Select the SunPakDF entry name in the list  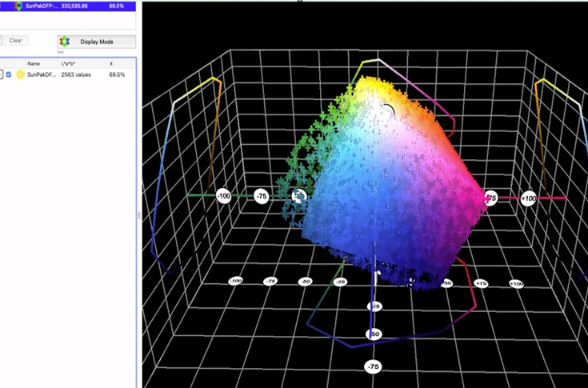[x=41, y=74]
